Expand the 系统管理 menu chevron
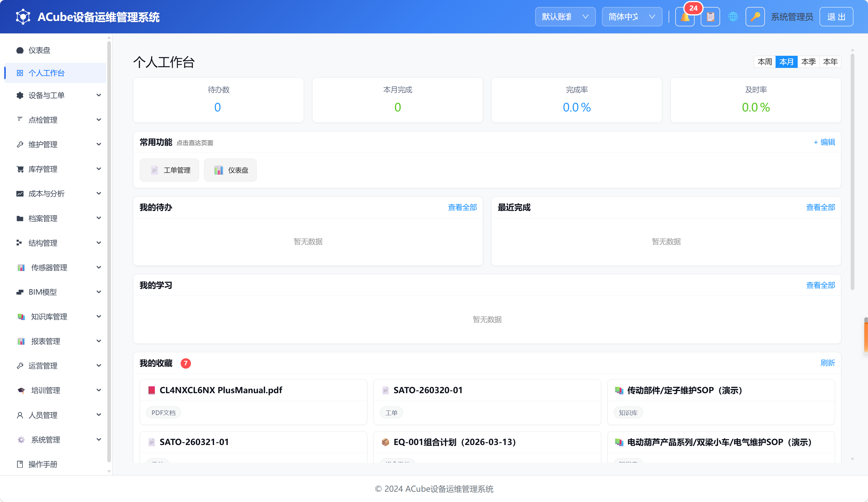The image size is (868, 502). click(99, 440)
